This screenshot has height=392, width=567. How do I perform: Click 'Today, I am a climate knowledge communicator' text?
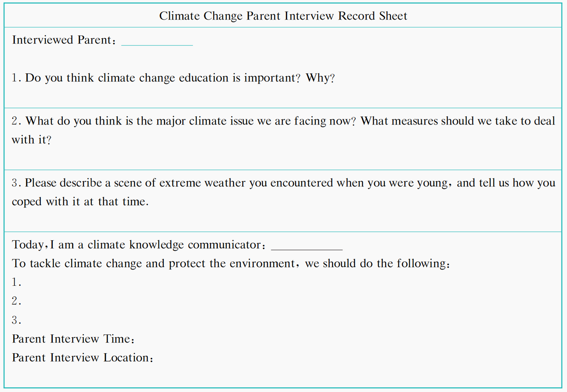pyautogui.click(x=139, y=245)
